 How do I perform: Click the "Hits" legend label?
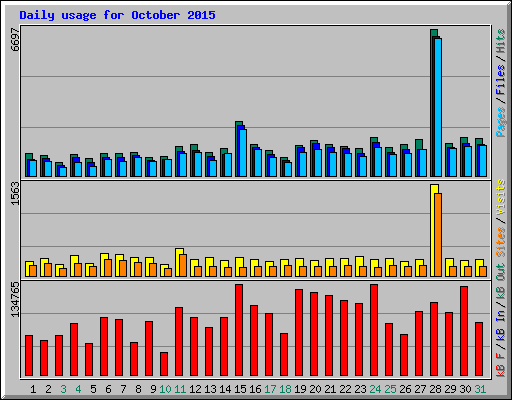[x=501, y=41]
